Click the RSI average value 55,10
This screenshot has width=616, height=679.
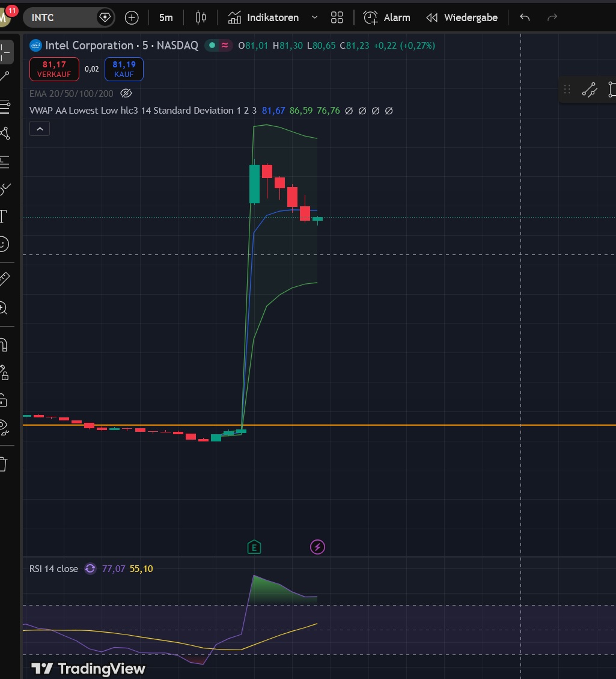(x=141, y=569)
